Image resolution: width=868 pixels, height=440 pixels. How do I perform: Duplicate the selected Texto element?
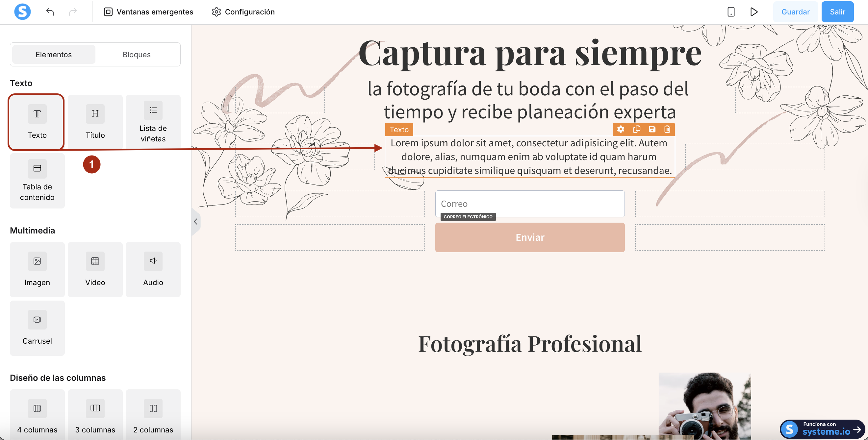[x=636, y=129]
